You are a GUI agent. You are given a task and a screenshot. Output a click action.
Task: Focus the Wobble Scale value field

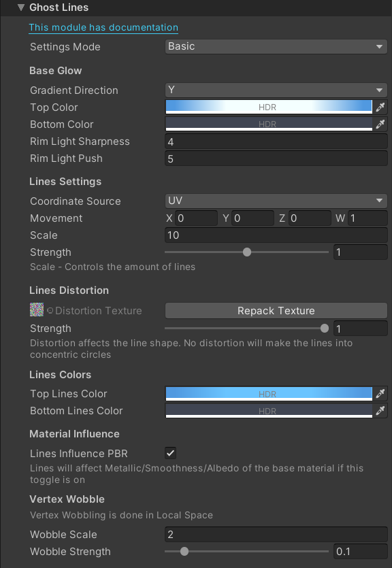point(275,535)
